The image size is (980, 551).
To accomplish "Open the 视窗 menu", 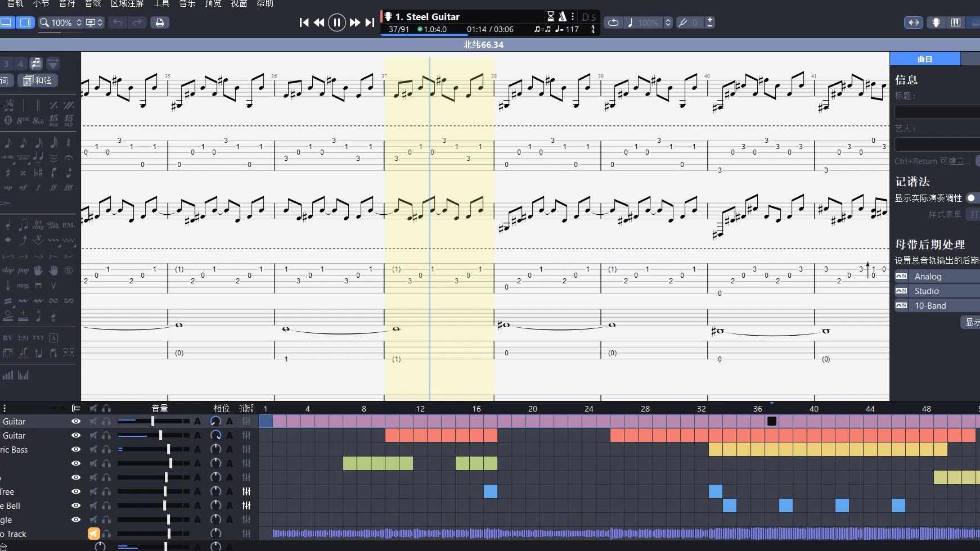I will tap(239, 3).
